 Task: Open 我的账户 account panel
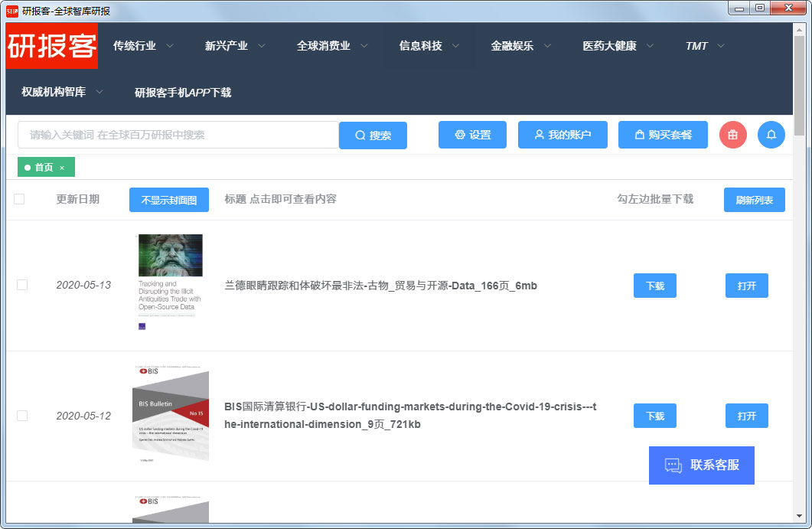563,135
